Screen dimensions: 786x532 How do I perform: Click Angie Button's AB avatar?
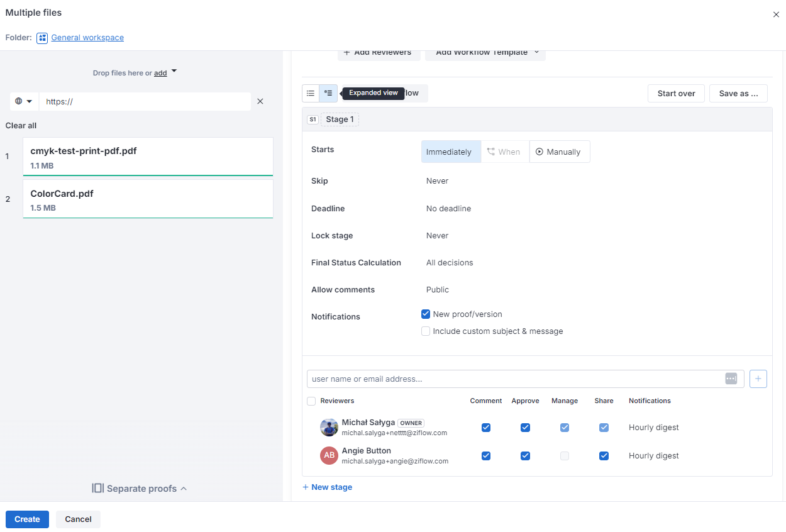[329, 455]
